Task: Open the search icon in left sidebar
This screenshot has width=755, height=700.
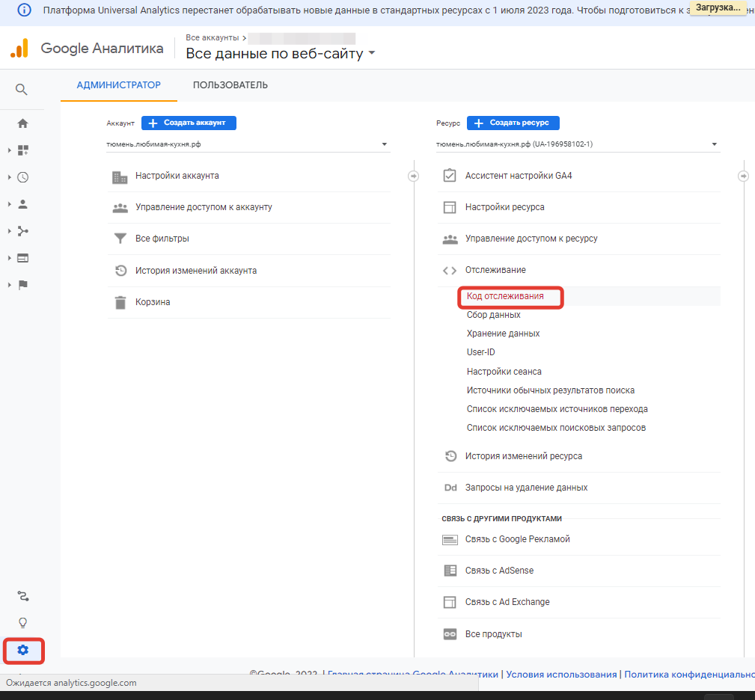Action: [x=21, y=90]
